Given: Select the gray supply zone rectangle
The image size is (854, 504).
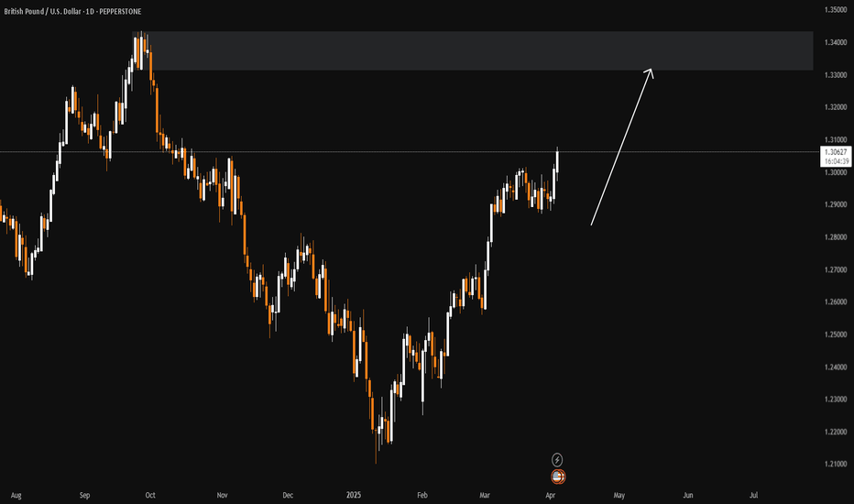Looking at the screenshot, I should click(473, 50).
